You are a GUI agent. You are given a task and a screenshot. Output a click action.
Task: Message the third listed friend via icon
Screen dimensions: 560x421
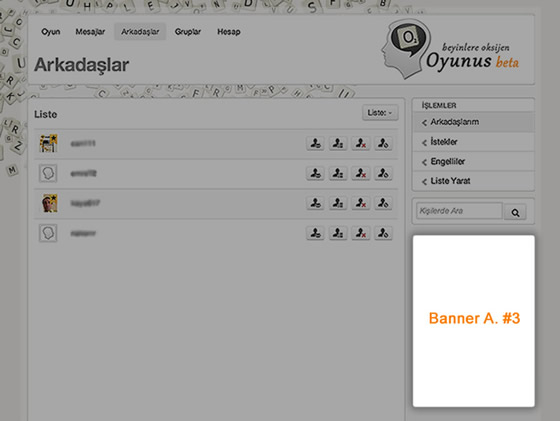(x=315, y=203)
